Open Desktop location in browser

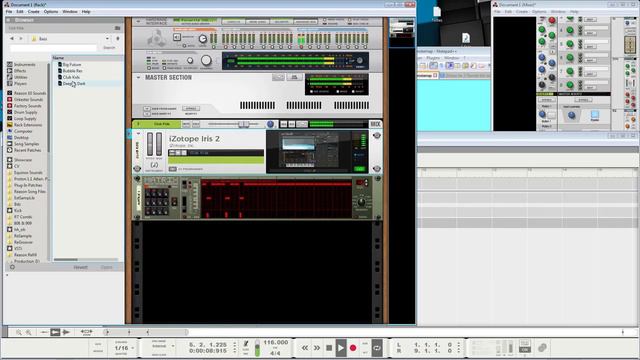point(21,138)
